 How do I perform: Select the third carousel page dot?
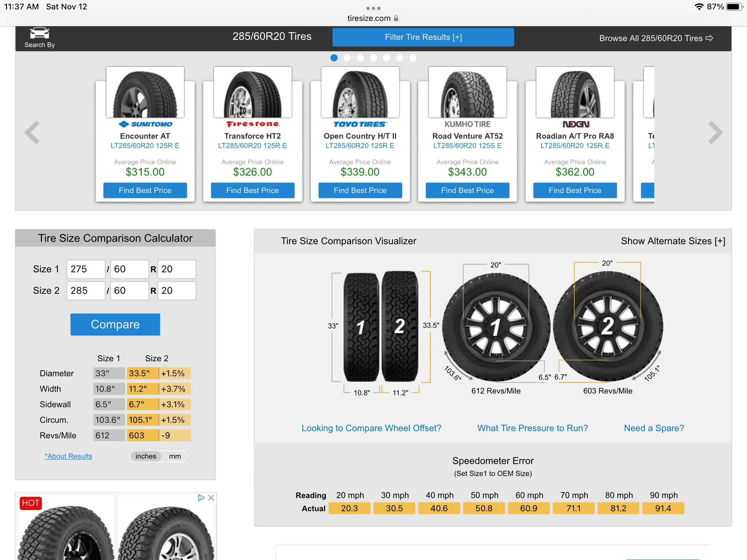point(360,58)
